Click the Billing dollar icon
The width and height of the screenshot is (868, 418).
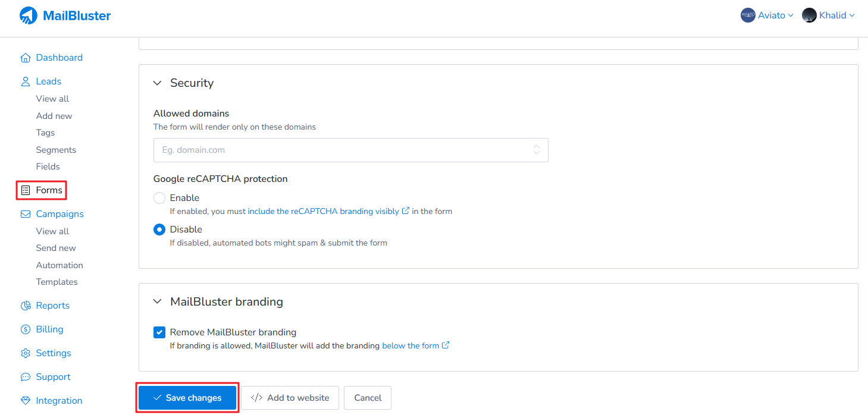[x=26, y=329]
